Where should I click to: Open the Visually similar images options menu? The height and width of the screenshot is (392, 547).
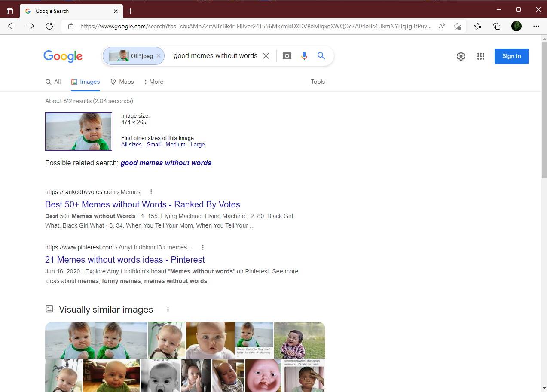(168, 309)
